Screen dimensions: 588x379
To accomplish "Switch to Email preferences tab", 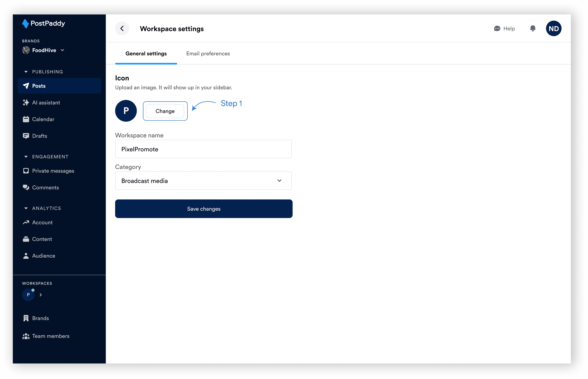I will pos(208,54).
